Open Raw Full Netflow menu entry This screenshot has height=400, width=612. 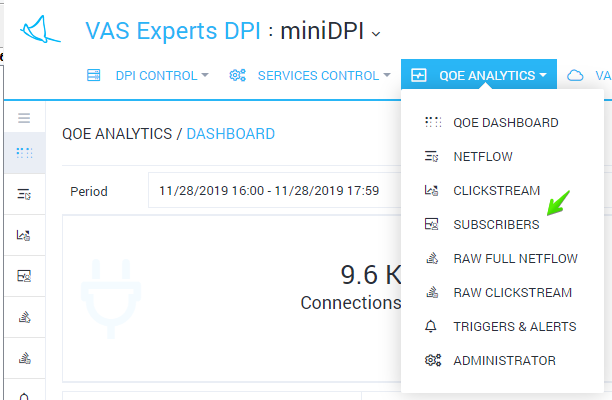click(515, 259)
